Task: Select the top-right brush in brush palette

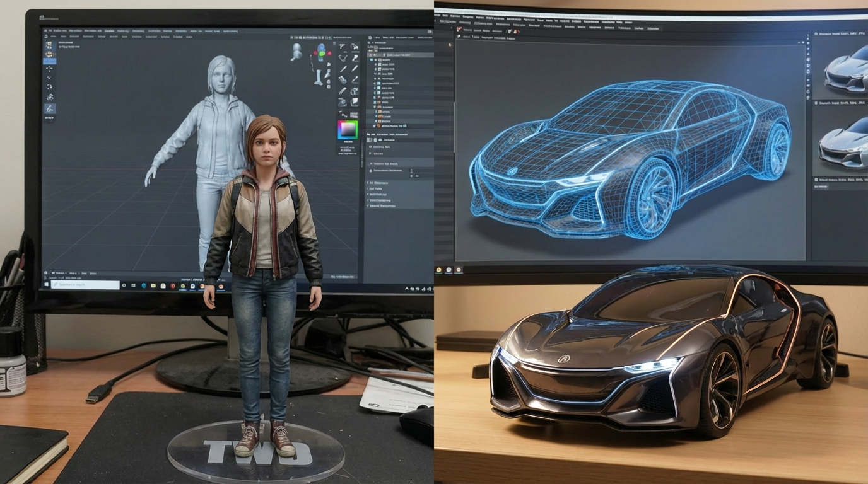Action: tap(355, 47)
